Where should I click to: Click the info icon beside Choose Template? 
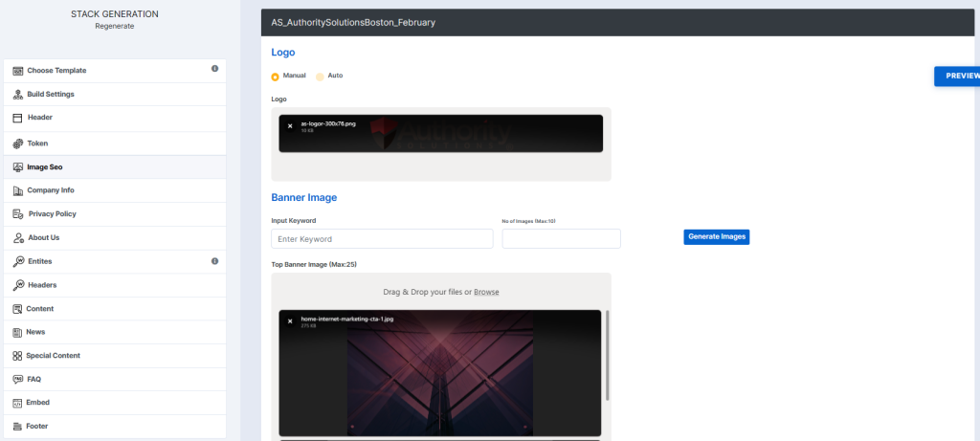coord(214,69)
